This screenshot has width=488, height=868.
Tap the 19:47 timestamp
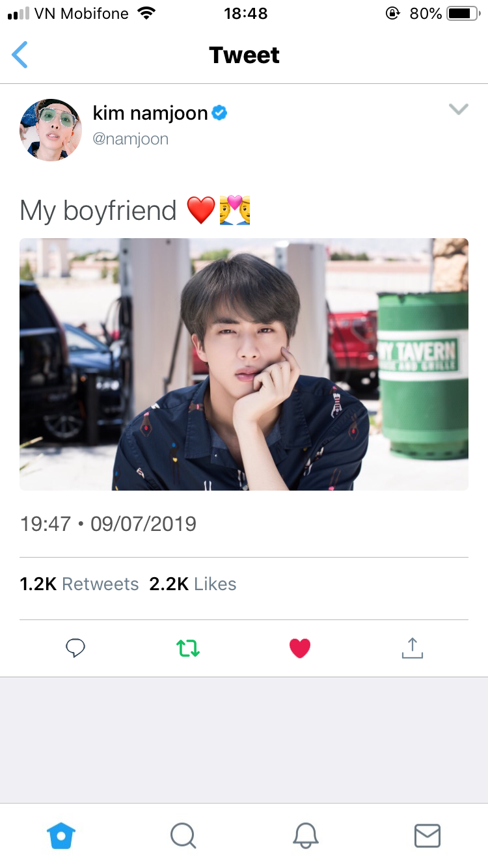pyautogui.click(x=45, y=524)
